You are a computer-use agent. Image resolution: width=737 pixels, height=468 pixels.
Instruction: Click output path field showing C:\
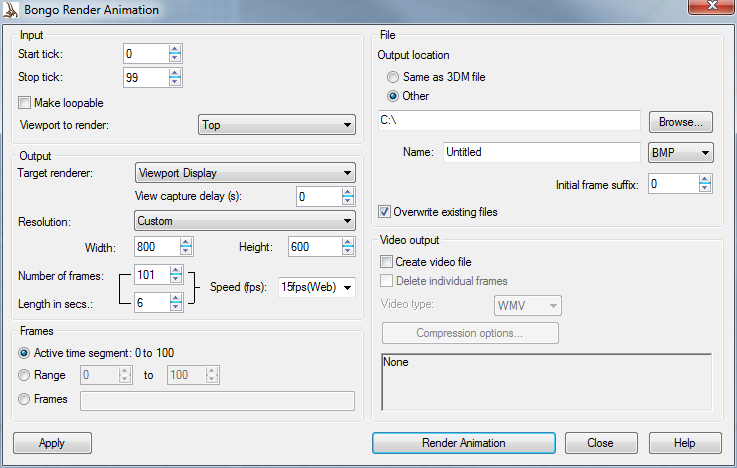(509, 121)
